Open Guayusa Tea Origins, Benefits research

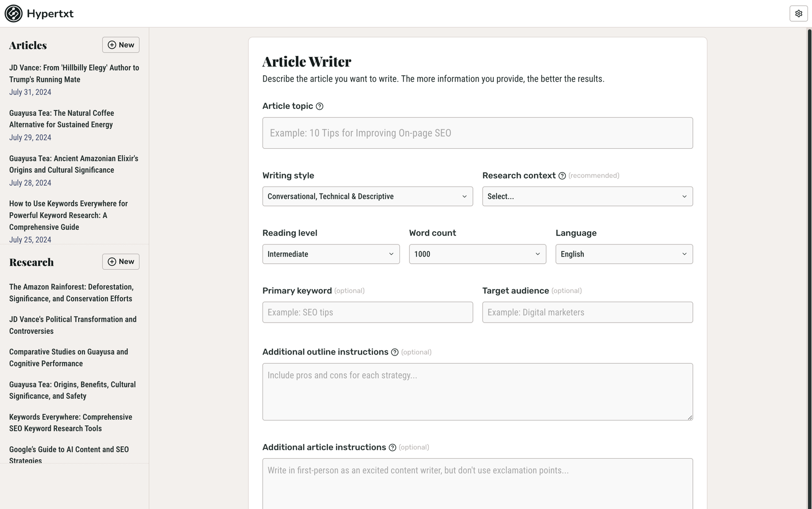click(73, 390)
